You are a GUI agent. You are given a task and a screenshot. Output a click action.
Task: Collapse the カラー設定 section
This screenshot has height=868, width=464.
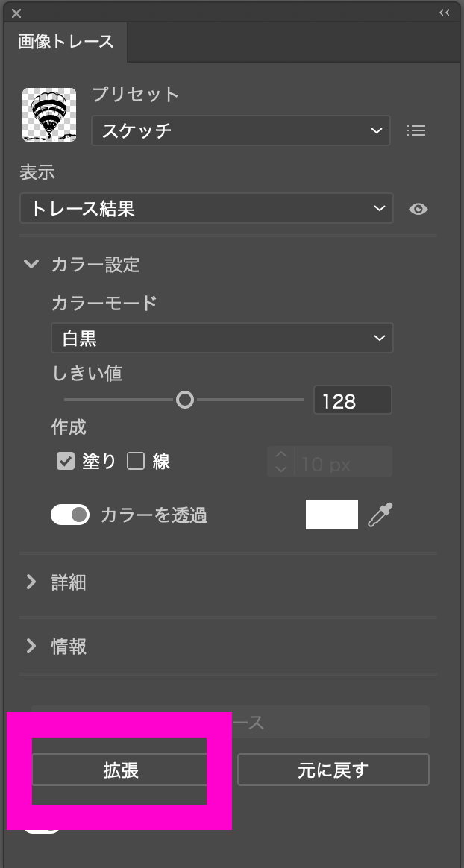[x=31, y=264]
